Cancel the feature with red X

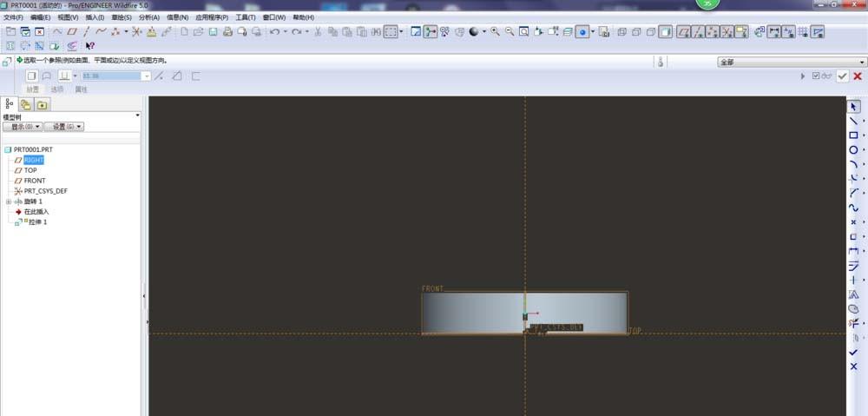pos(857,76)
